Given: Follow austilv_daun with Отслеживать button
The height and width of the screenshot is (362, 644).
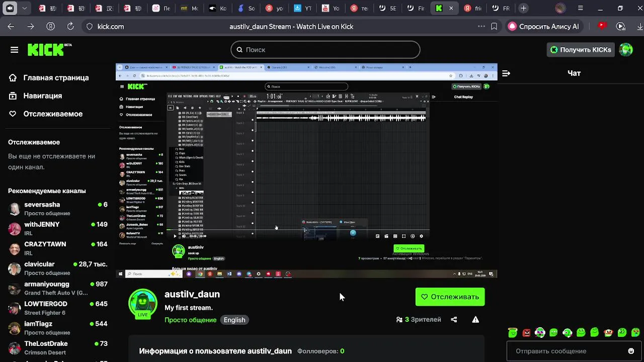Looking at the screenshot, I should 450,297.
